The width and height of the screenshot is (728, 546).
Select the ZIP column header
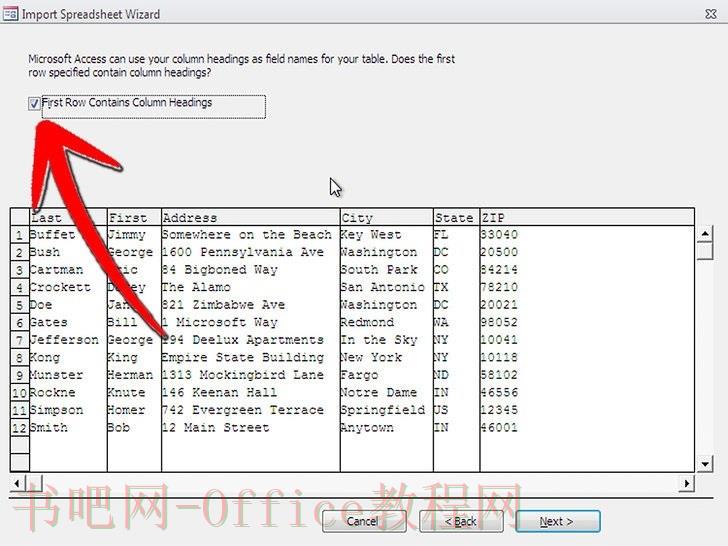point(587,217)
